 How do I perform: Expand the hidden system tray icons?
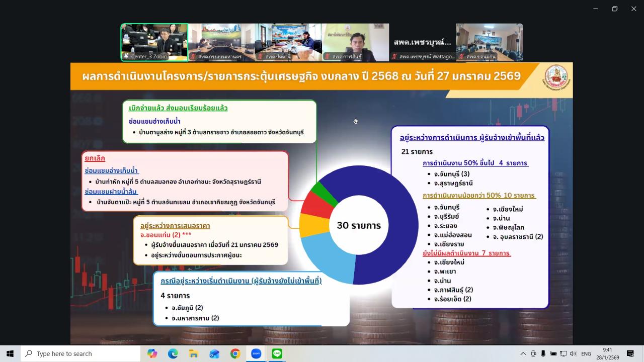(523, 353)
